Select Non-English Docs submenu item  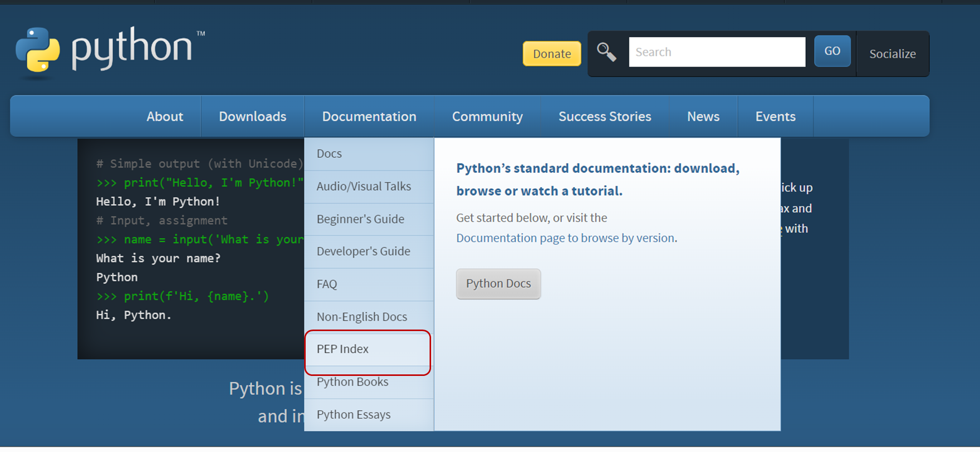click(369, 317)
